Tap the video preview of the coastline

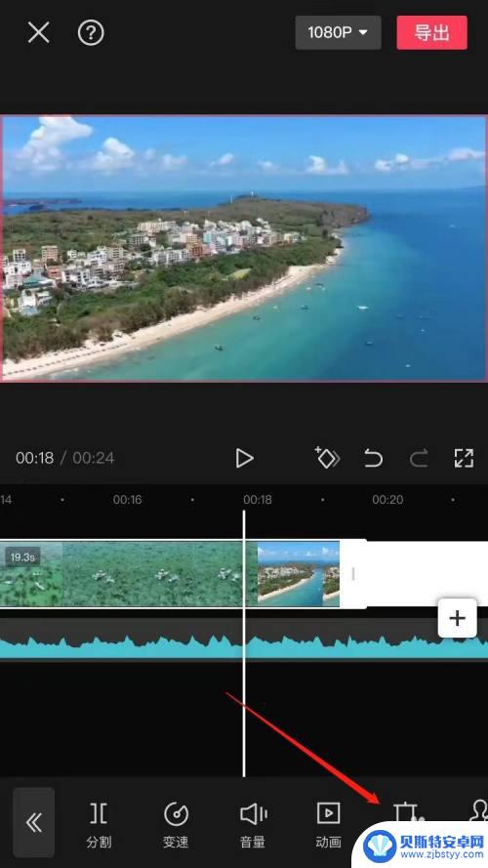tap(244, 248)
